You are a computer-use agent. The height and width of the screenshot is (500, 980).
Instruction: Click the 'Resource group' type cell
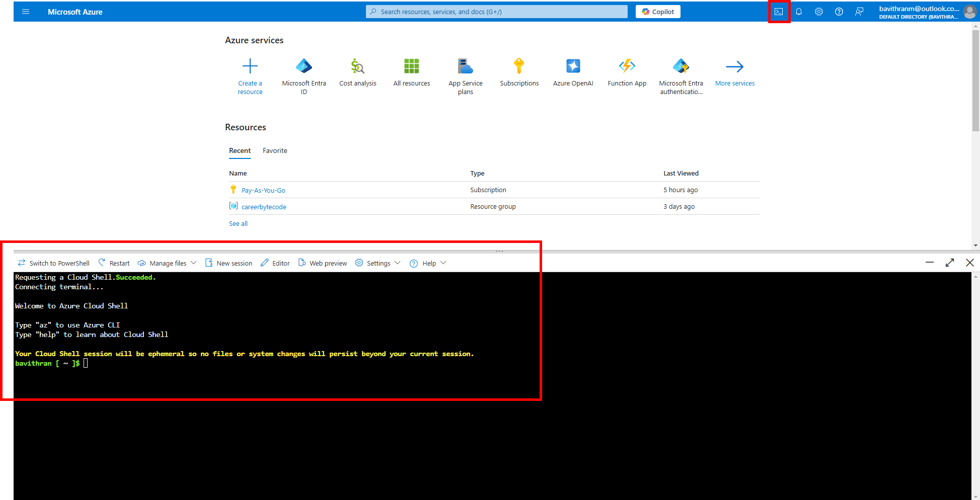point(493,206)
